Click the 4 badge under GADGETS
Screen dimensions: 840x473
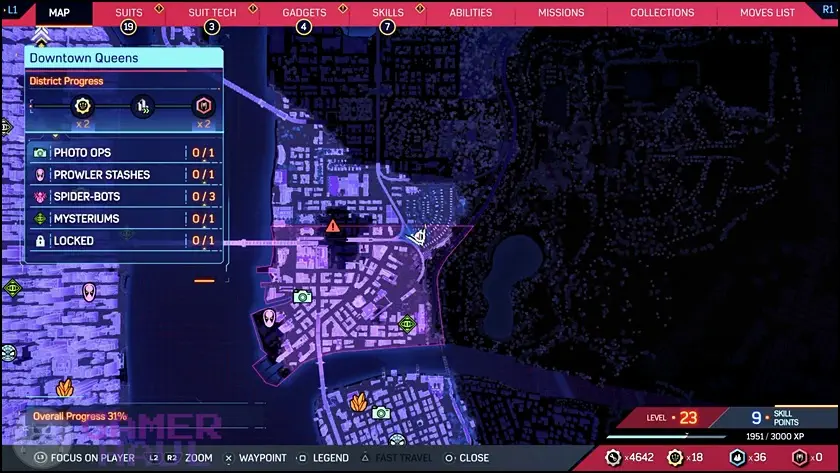pyautogui.click(x=304, y=27)
